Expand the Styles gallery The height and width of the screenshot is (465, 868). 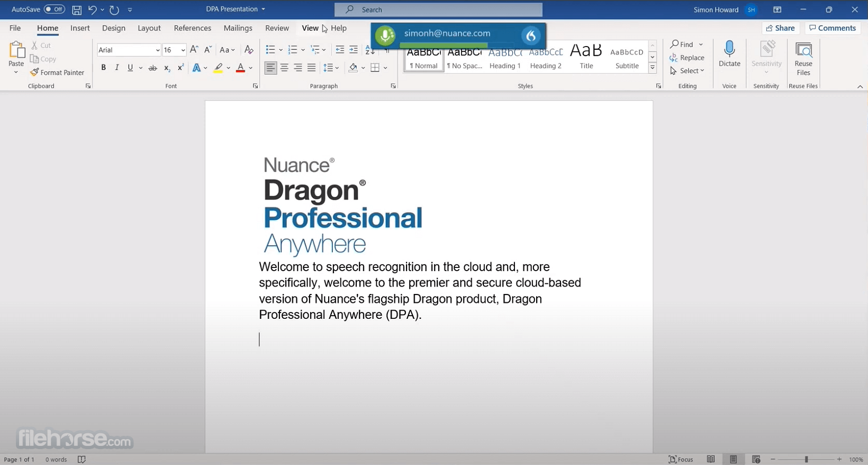coord(653,68)
